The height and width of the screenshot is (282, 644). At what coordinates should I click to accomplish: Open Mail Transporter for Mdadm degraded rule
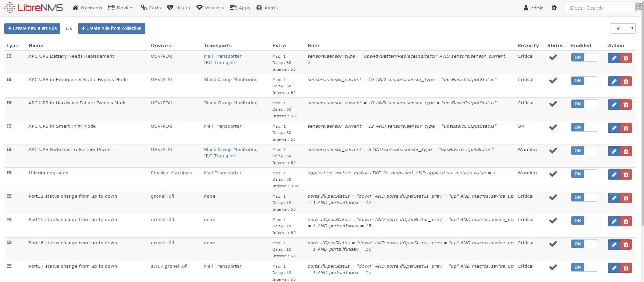223,173
